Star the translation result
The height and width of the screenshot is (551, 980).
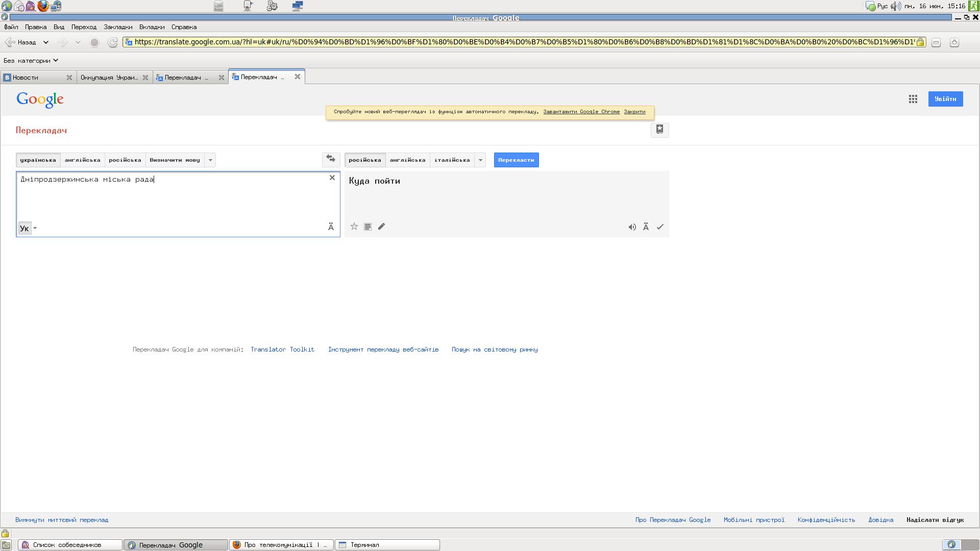click(x=354, y=227)
